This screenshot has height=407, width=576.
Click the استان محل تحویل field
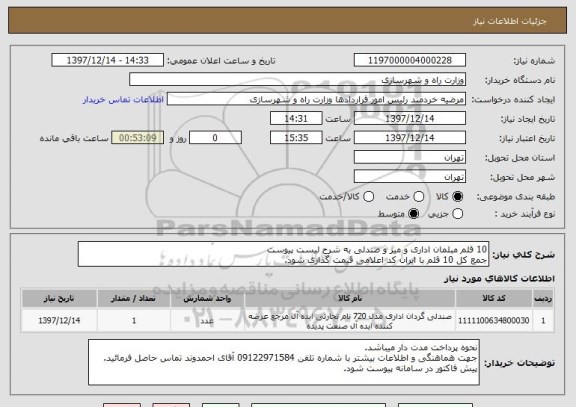click(410, 157)
